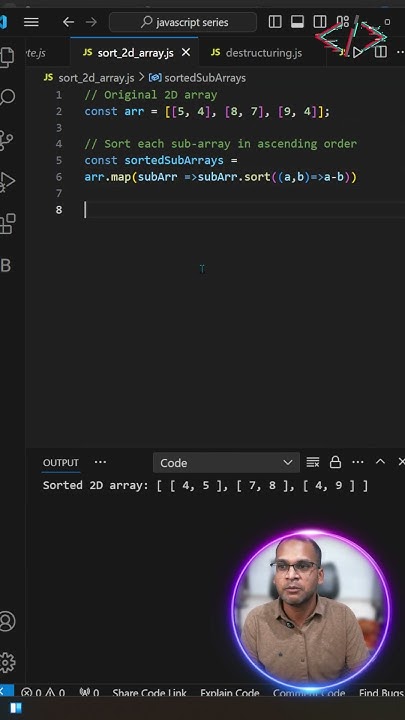Screen dimensions: 405x720
Task: Open the Extensions view
Action: tap(7, 224)
